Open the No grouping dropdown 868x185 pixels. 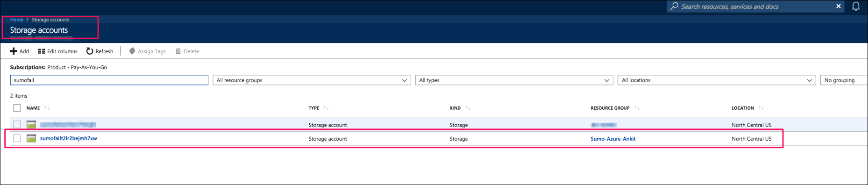pos(844,80)
